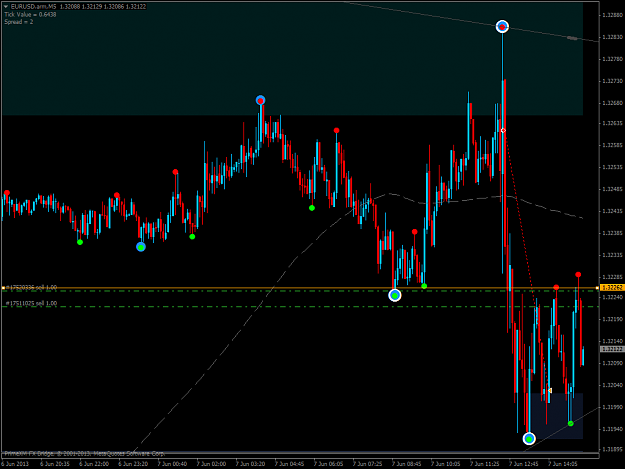Click the 1.32680 price axis label
This screenshot has height=469, width=625.
(x=613, y=103)
